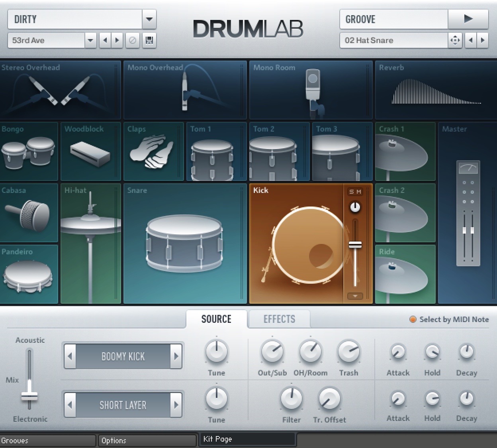The height and width of the screenshot is (448, 497).
Task: Click the OH/Room knob
Action: pyautogui.click(x=310, y=352)
